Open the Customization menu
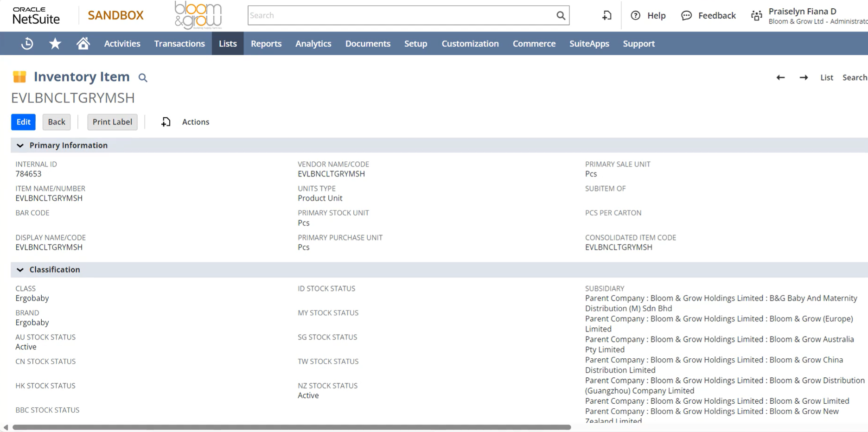This screenshot has height=432, width=868. (470, 44)
